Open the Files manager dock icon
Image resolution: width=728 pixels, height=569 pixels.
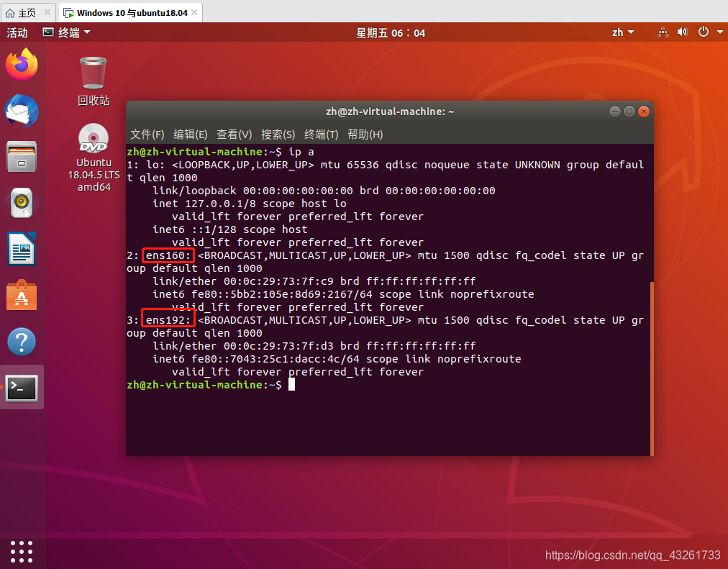tap(22, 157)
